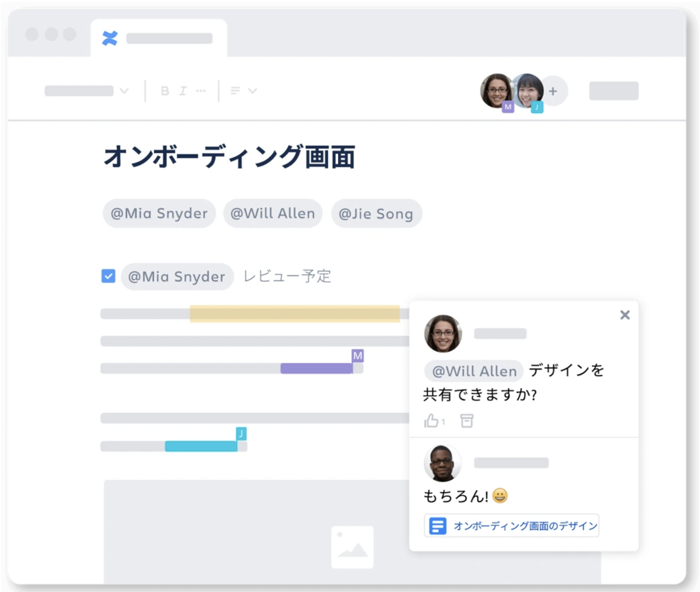
Task: Click the gray button at top right
Action: click(614, 91)
